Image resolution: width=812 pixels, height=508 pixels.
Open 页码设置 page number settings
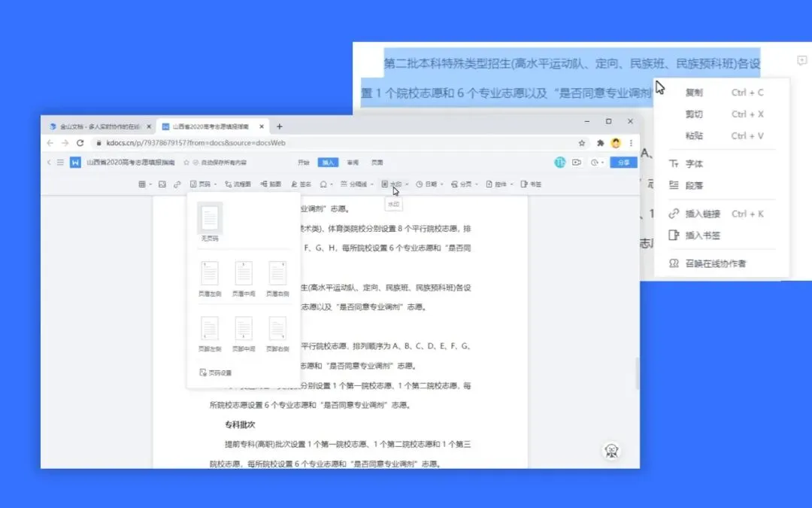(216, 373)
